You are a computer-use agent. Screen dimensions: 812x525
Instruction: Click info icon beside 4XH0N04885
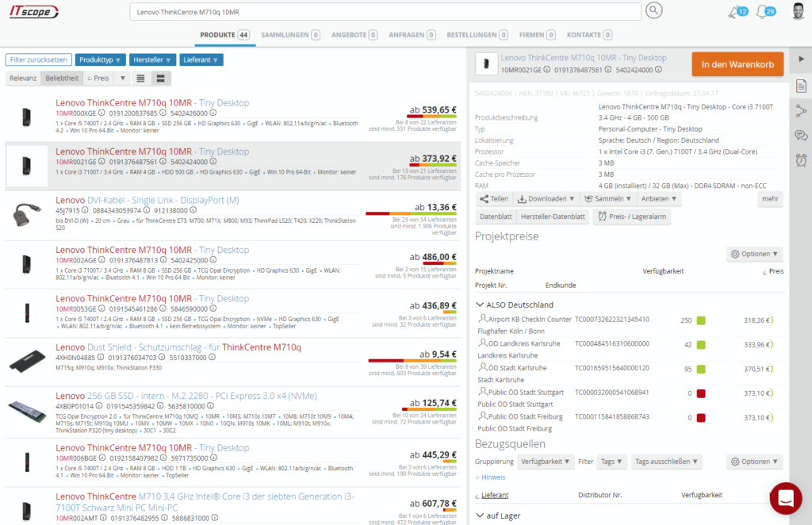tap(101, 357)
